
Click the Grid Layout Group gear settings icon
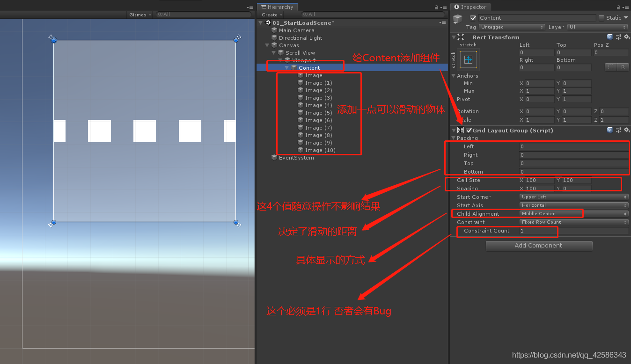click(627, 130)
